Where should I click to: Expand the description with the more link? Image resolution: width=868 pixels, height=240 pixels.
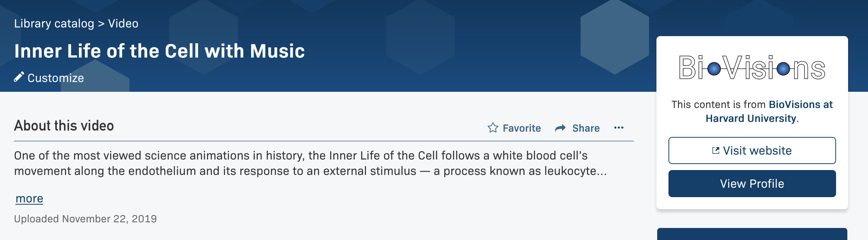click(29, 198)
